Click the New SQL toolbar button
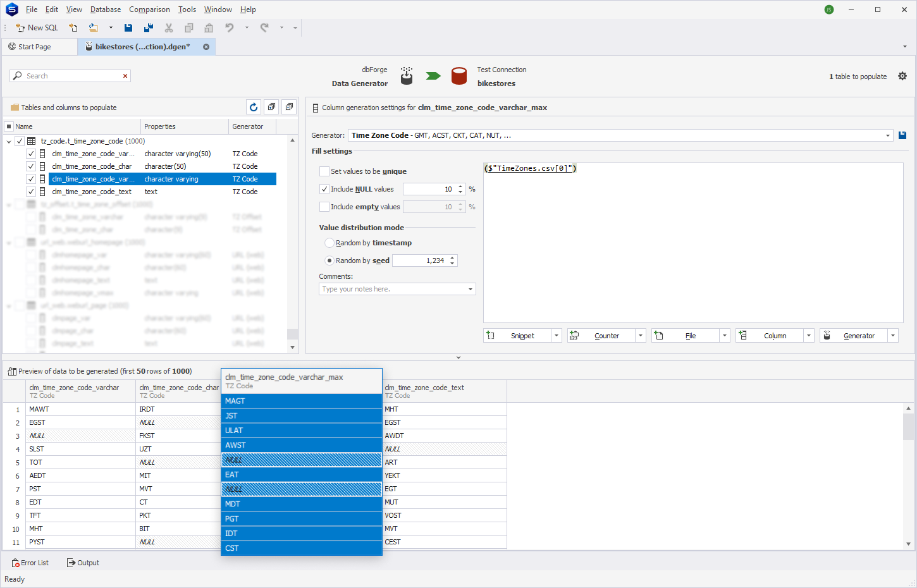This screenshot has height=588, width=917. point(37,28)
